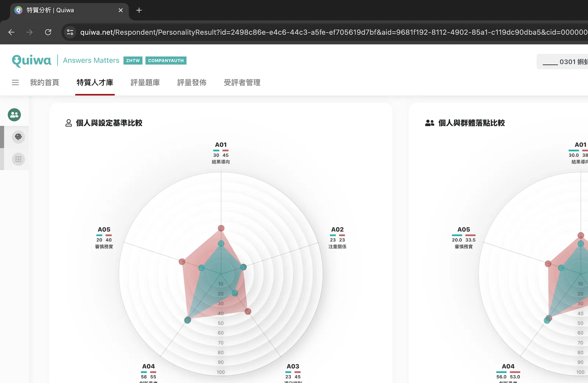
Task: Click the A03 teal data point on radar
Action: (235, 293)
